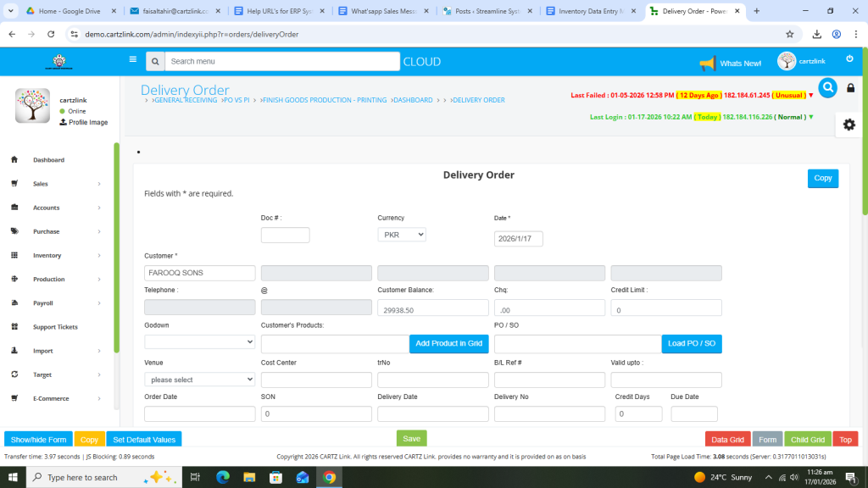Expand the Venue please select dropdown

[x=199, y=380]
